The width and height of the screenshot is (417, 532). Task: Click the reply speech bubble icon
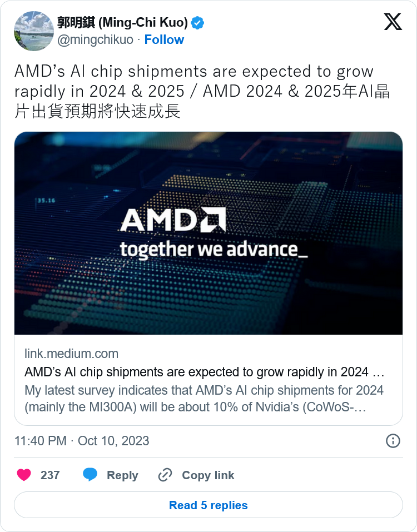(90, 475)
